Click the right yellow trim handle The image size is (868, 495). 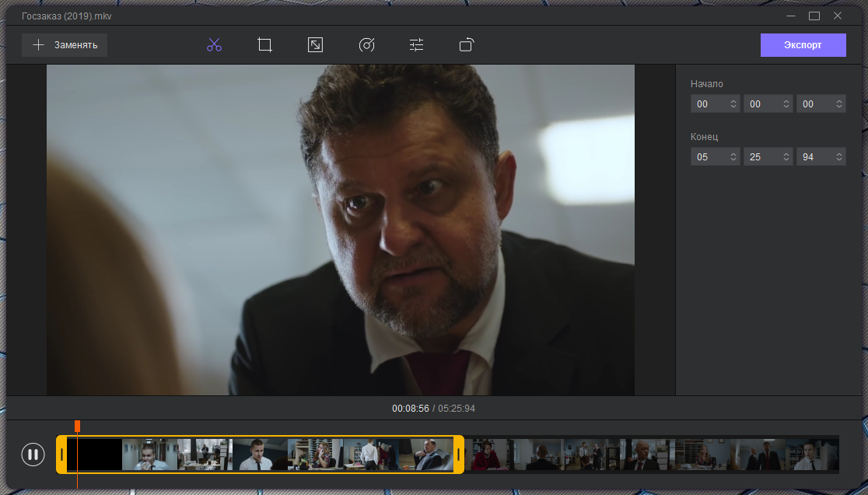[459, 455]
